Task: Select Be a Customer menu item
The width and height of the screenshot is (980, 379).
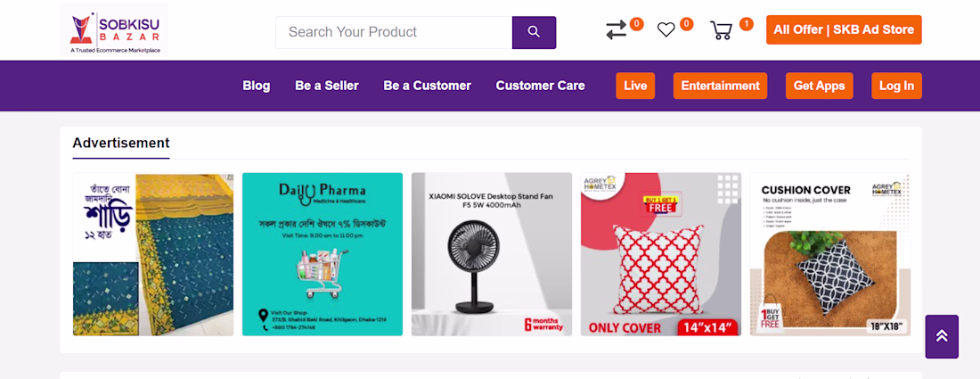Action: coord(427,86)
